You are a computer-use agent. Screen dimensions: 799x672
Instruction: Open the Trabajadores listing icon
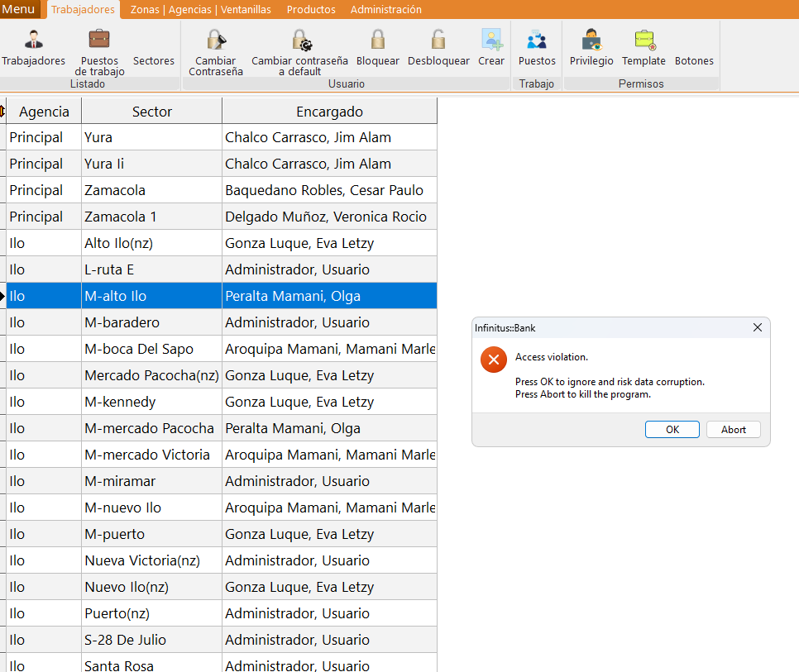pos(33,40)
